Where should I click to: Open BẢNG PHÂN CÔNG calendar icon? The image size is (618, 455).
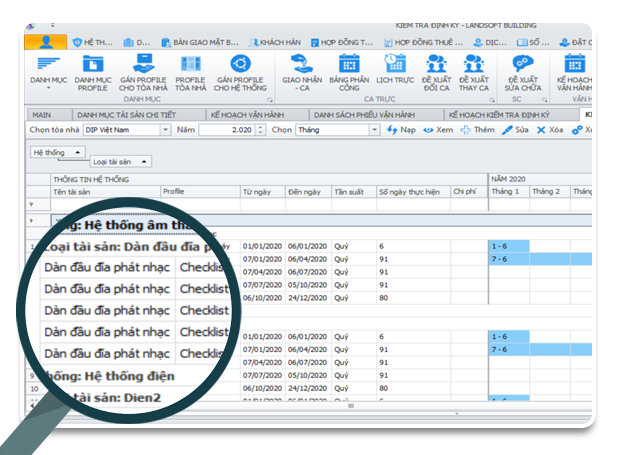[x=349, y=73]
